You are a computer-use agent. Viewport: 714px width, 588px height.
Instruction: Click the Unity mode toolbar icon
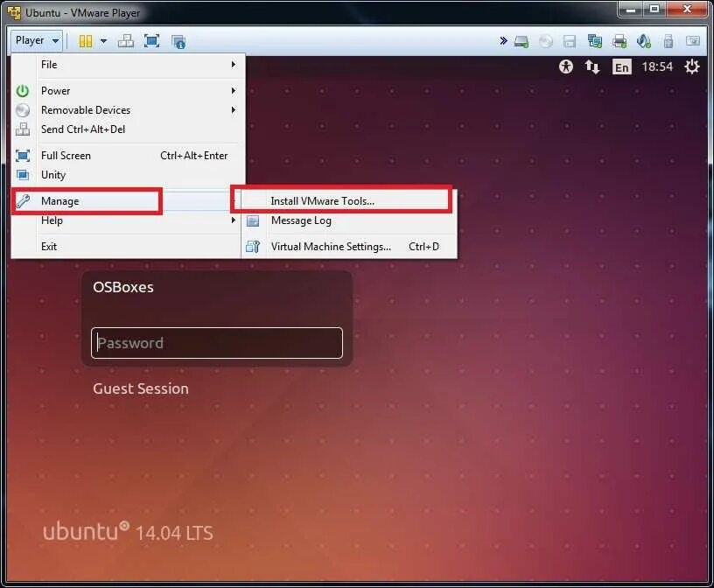(178, 42)
